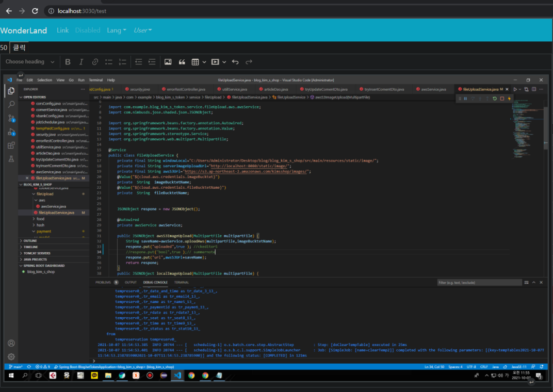Screen dimensions: 553x392
Task: Stop debugging with the red square icon
Action: 502,99
